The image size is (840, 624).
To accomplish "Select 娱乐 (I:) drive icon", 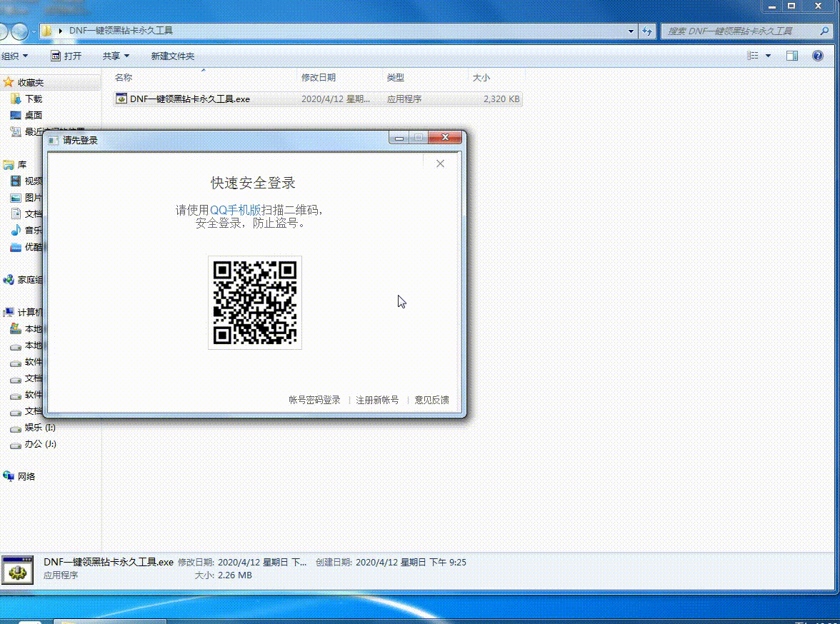I will click(x=16, y=428).
